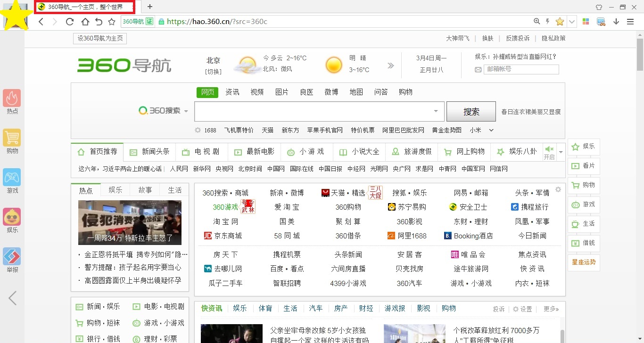This screenshot has width=644, height=343.
Task: Expand more quick links via 小米 chevron
Action: 491,130
